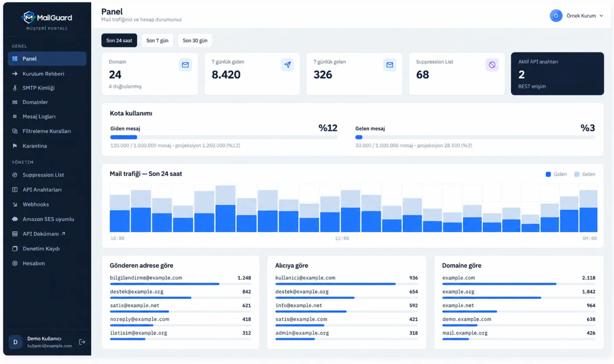This screenshot has height=364, width=614.
Task: Click the MailGuard logo
Action: (x=47, y=18)
